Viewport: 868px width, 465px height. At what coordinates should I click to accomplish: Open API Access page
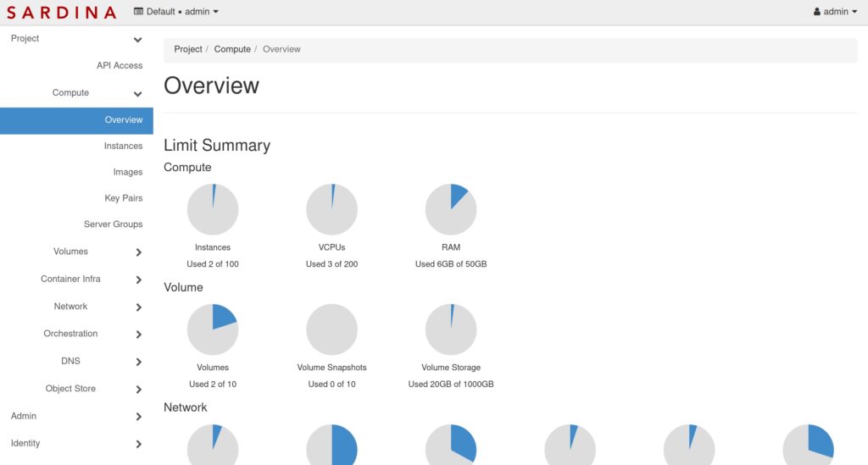120,65
